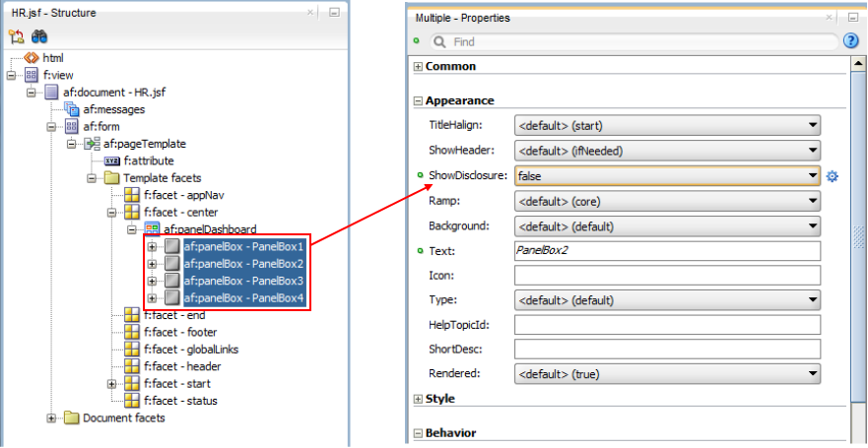Viewport: 868px width, 448px height.
Task: Expand the PanelBox3 tree node
Action: coord(152,281)
